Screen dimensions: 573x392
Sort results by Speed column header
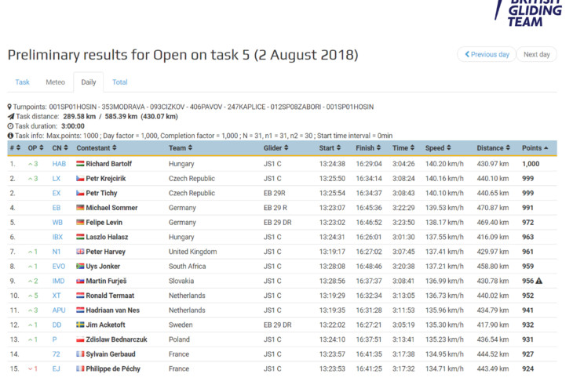434,147
